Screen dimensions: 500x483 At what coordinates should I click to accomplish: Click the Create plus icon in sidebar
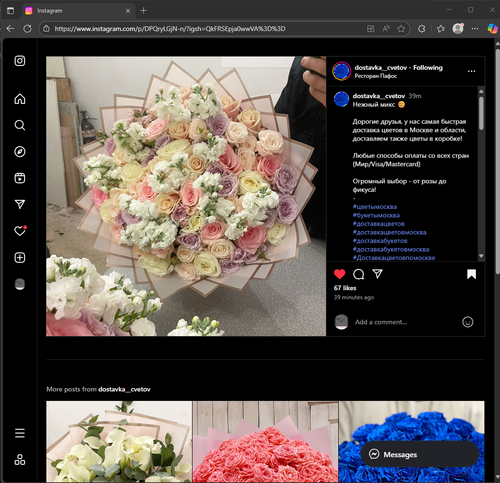coord(20,257)
